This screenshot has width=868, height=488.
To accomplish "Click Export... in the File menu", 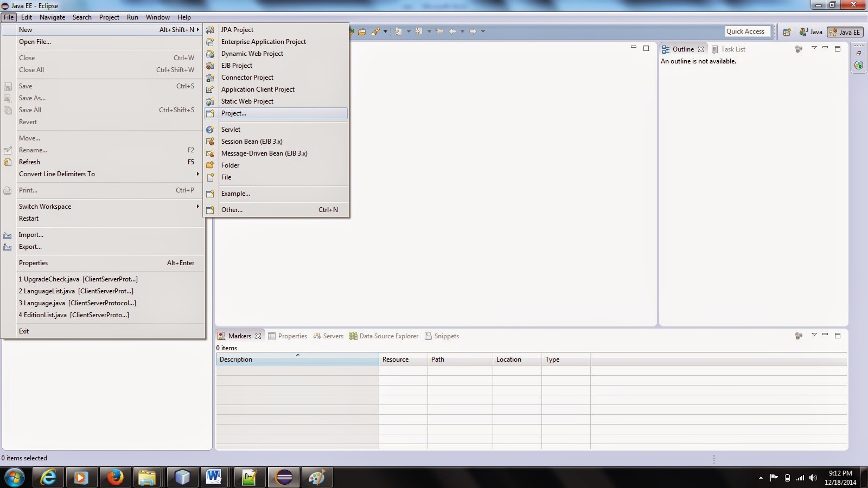I will click(103, 247).
